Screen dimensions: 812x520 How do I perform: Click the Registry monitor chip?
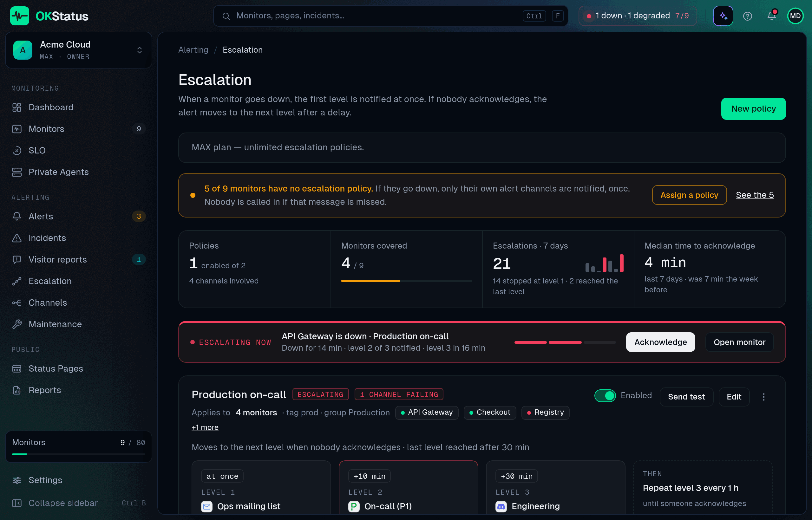click(546, 413)
